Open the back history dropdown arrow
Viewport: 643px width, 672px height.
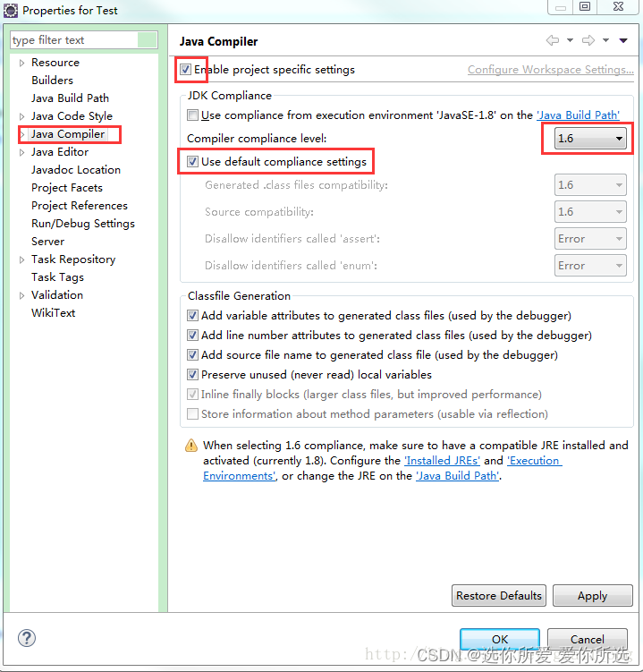coord(570,40)
